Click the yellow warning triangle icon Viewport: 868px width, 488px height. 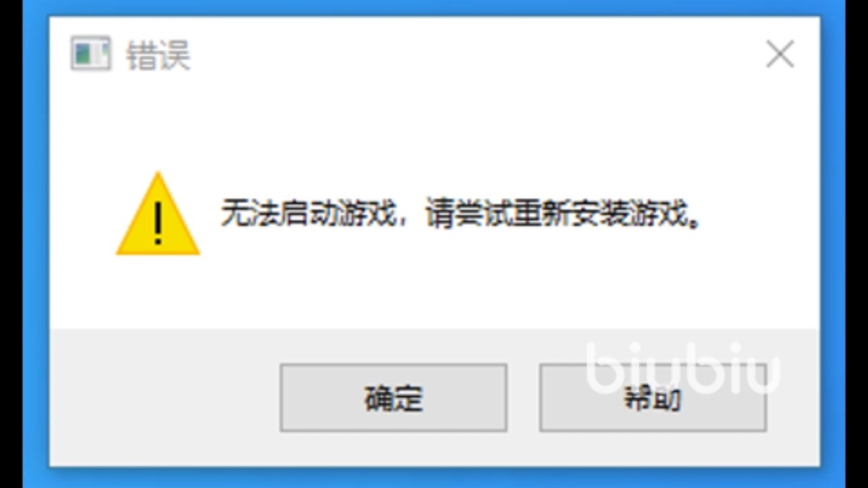[158, 214]
